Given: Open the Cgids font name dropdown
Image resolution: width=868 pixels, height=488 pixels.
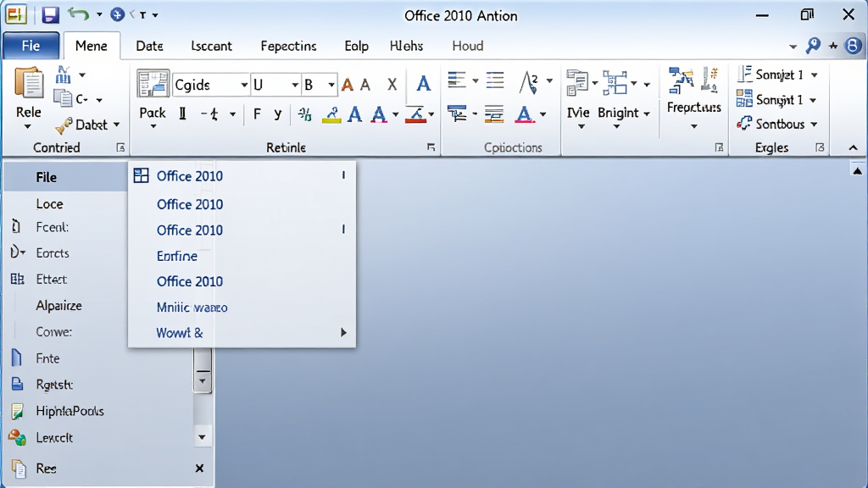Looking at the screenshot, I should click(243, 85).
